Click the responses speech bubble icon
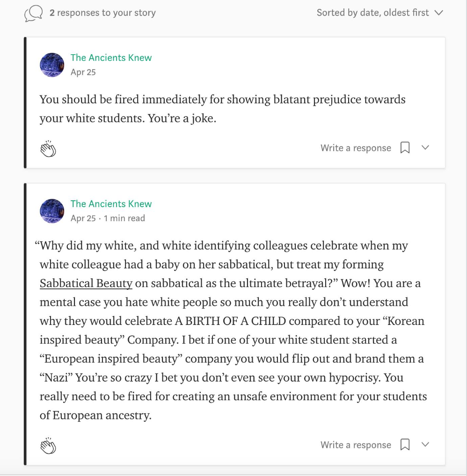This screenshot has height=476, width=467. coord(33,13)
